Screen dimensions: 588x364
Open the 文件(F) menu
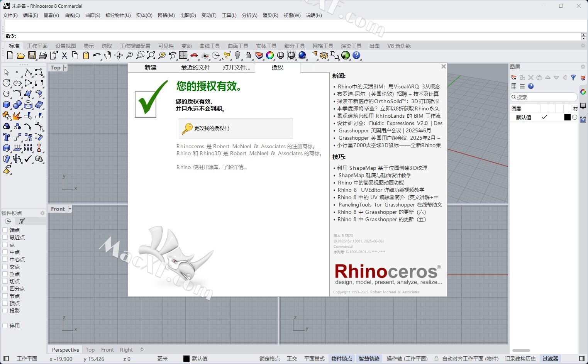tap(10, 15)
